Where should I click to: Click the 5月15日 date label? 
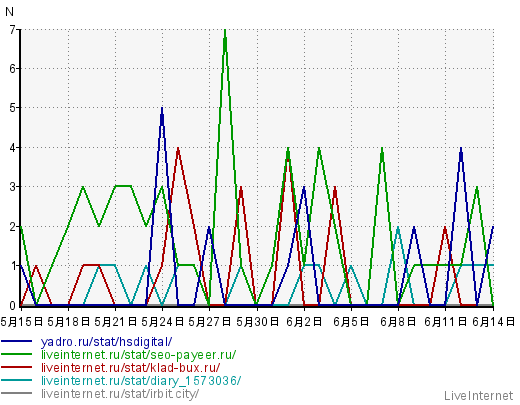(x=22, y=322)
